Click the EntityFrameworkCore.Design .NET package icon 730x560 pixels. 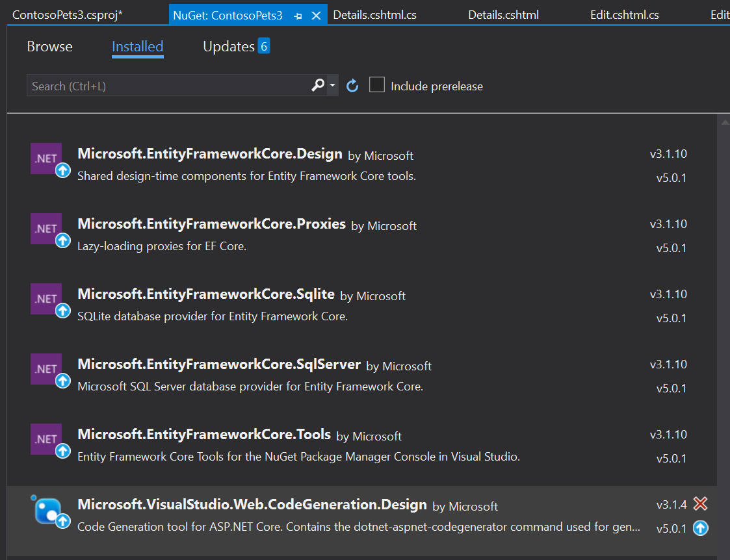pos(46,158)
